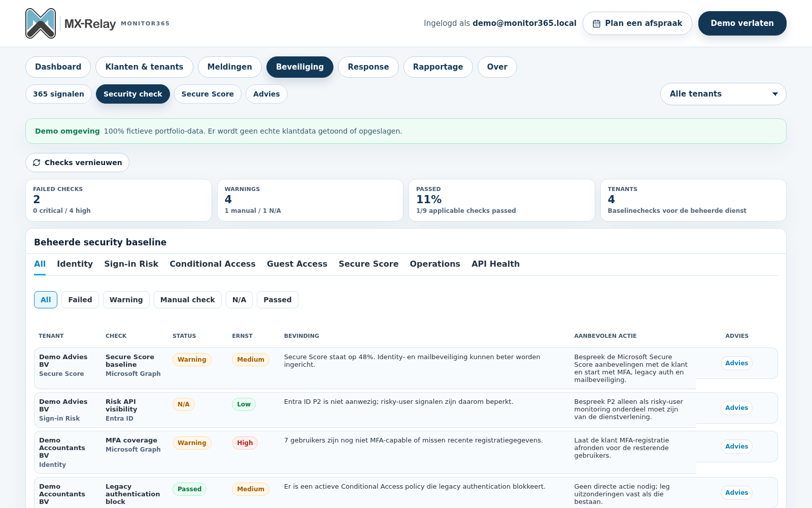Open the Rapportage tab
This screenshot has width=812, height=508.
[438, 67]
